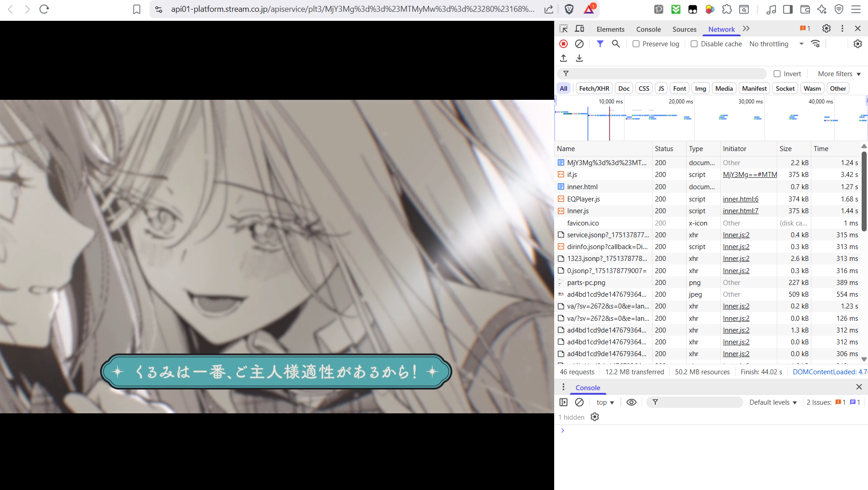
Task: Filter requests by Fetch/XHR
Action: pyautogui.click(x=594, y=88)
